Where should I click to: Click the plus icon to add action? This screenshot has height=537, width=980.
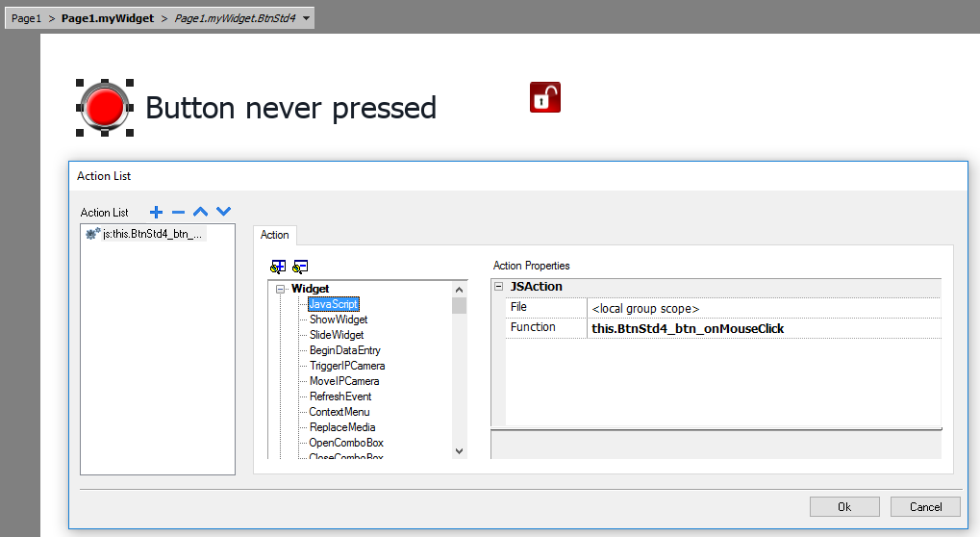pyautogui.click(x=157, y=212)
